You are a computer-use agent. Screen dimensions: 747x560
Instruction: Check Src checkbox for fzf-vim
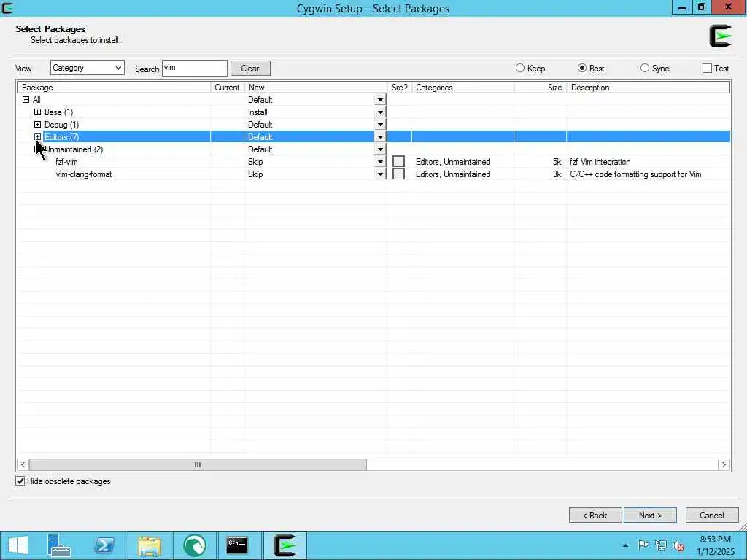pos(399,161)
